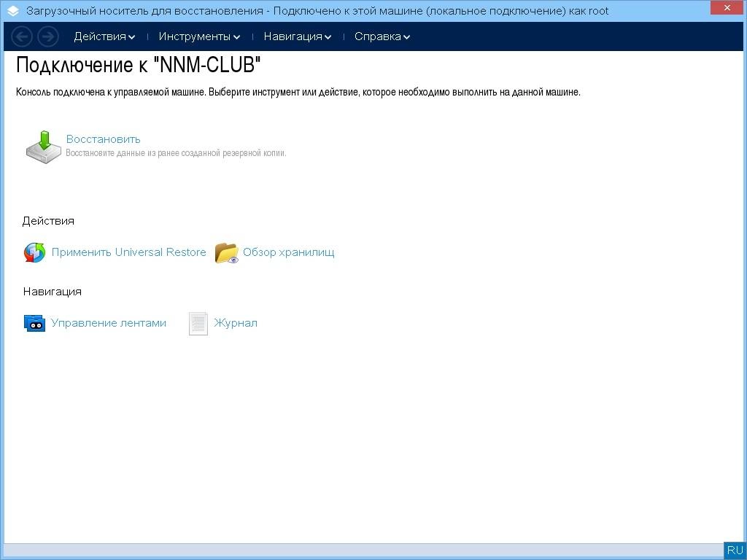Open the Инструменты menu
This screenshot has height=560, width=747.
pyautogui.click(x=199, y=36)
